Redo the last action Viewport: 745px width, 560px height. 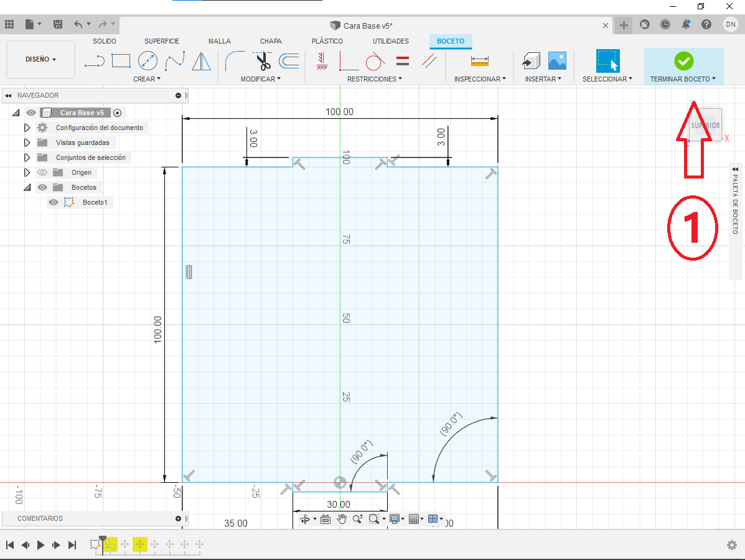coord(103,24)
